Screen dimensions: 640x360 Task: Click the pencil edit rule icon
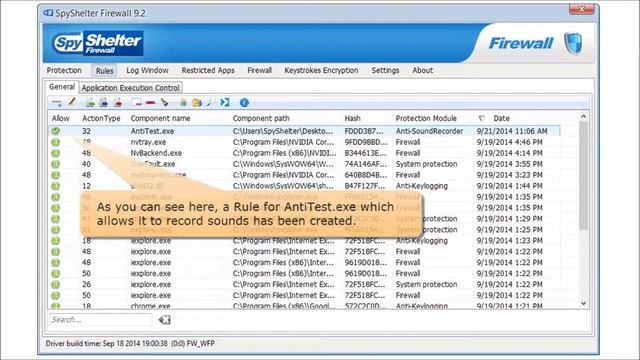[x=71, y=102]
